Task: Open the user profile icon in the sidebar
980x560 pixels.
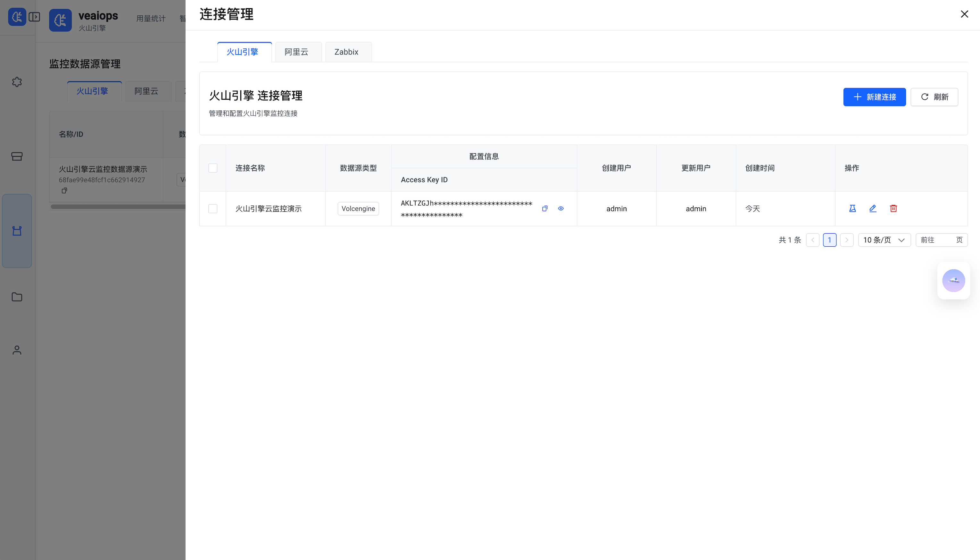Action: click(17, 350)
